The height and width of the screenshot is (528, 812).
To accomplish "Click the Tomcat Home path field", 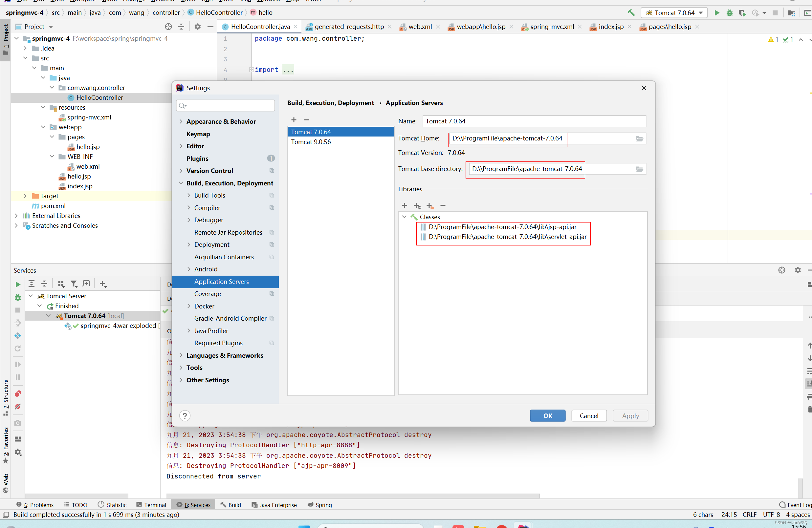I will pyautogui.click(x=541, y=138).
